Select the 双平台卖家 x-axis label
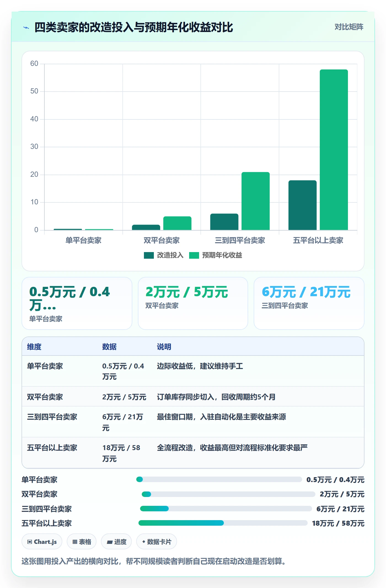Viewport: 386px width, 588px height. coord(162,240)
